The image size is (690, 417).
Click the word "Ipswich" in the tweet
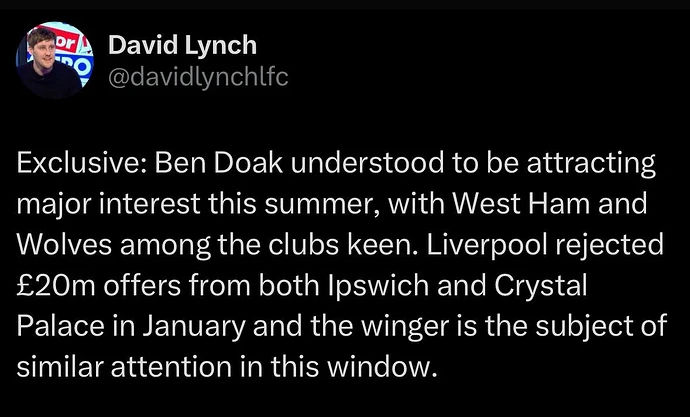pos(378,287)
